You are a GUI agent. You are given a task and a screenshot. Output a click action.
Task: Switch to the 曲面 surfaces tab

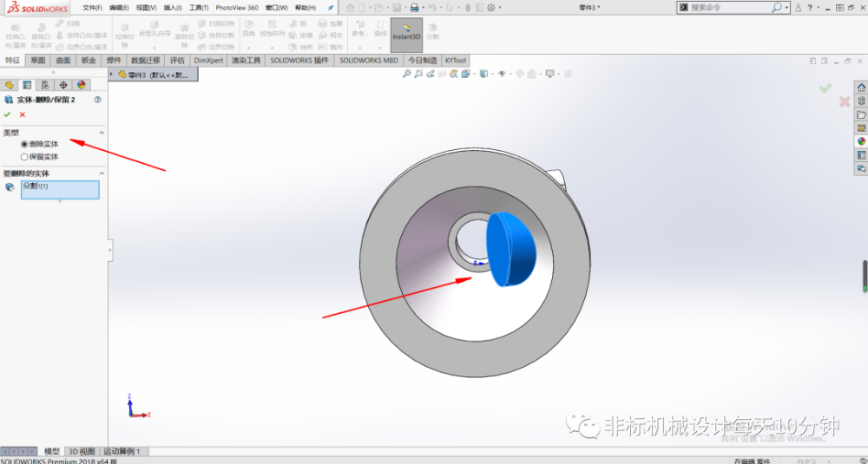[x=63, y=61]
